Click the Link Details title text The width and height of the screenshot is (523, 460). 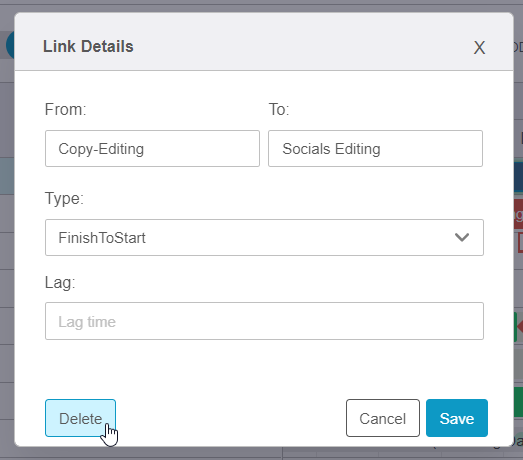[x=88, y=46]
